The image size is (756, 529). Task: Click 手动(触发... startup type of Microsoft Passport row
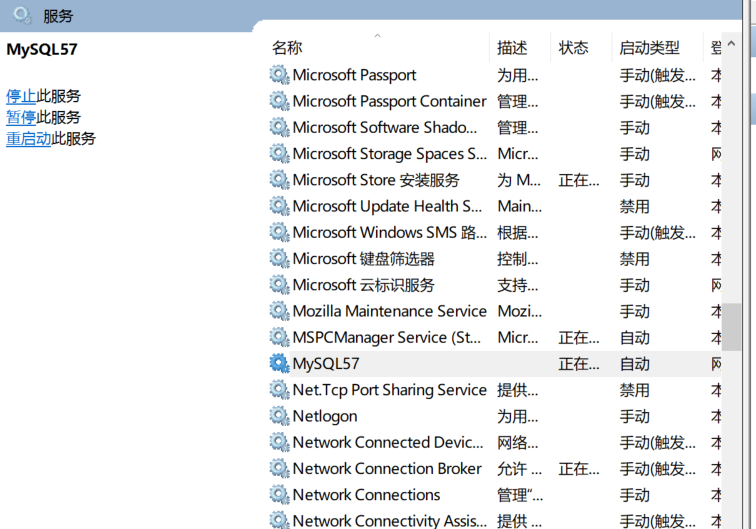pyautogui.click(x=658, y=75)
